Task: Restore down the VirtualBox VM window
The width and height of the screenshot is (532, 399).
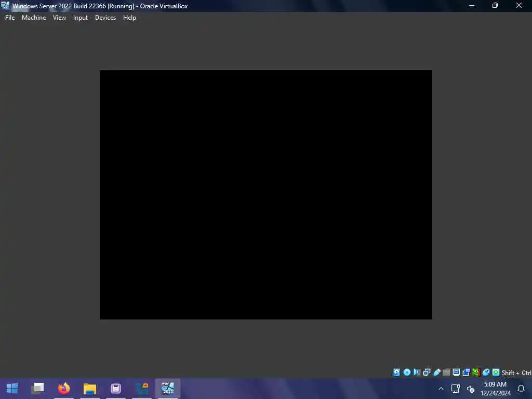Action: click(x=495, y=6)
